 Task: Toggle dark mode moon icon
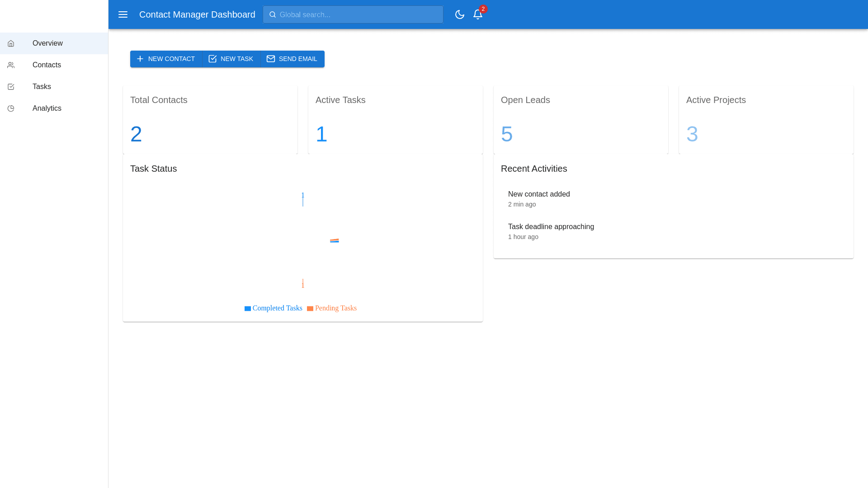(x=459, y=14)
